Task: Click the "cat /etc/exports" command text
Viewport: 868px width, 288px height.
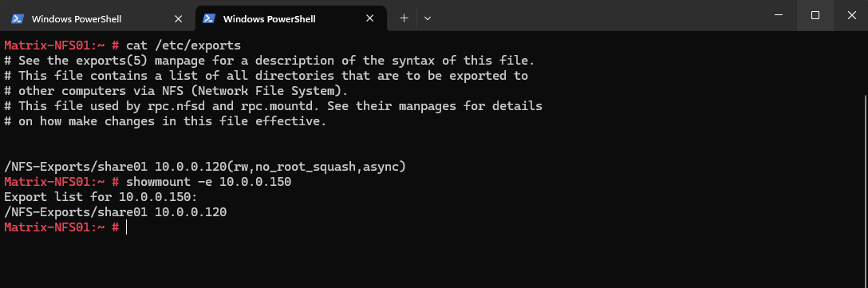Action: coord(183,45)
